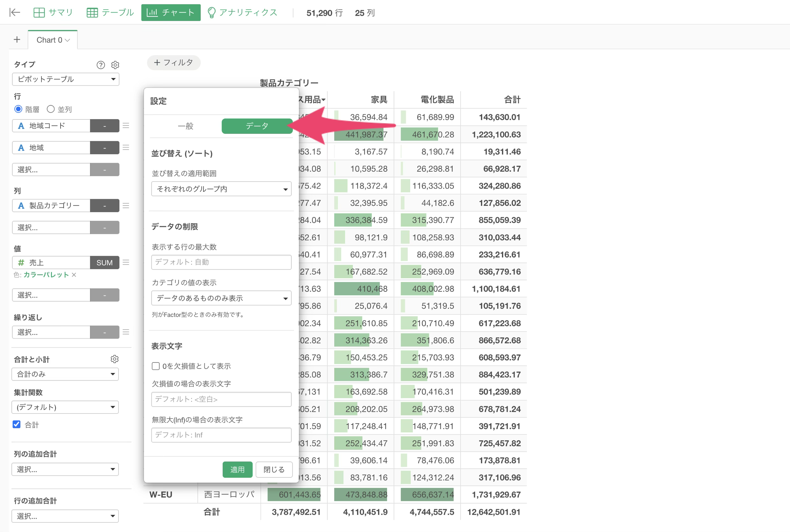Click the 売上 value column selector
The width and height of the screenshot is (790, 532).
tap(51, 262)
